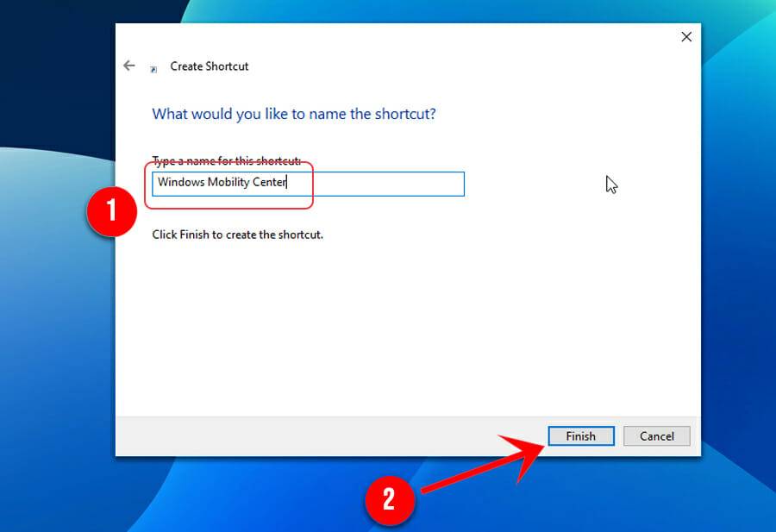Cancel the Create Shortcut wizard
This screenshot has width=776, height=532.
coord(657,435)
